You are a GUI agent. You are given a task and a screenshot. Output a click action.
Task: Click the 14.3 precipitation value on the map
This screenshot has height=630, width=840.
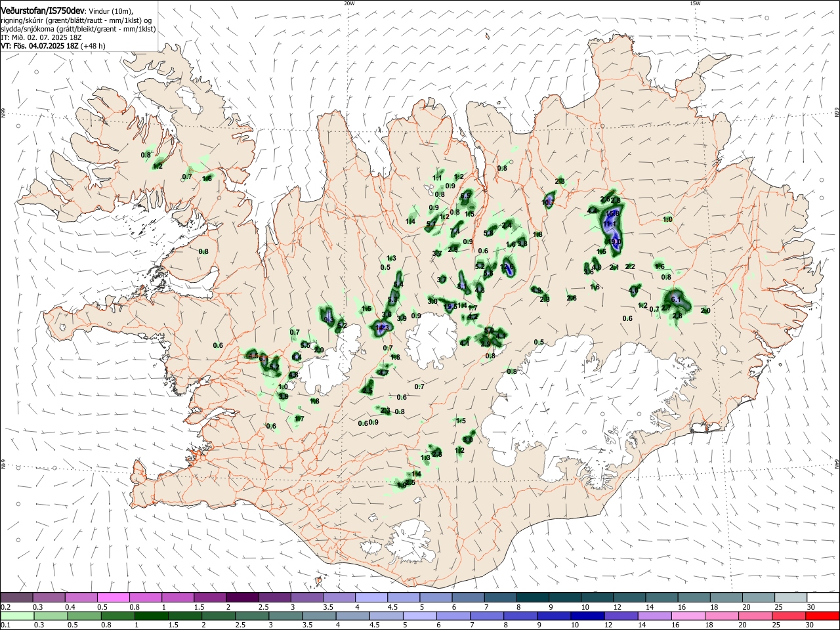point(383,327)
